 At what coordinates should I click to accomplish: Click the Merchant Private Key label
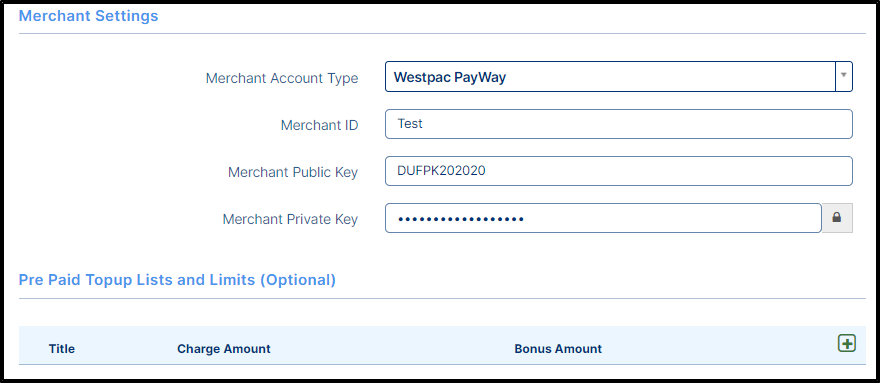click(290, 219)
